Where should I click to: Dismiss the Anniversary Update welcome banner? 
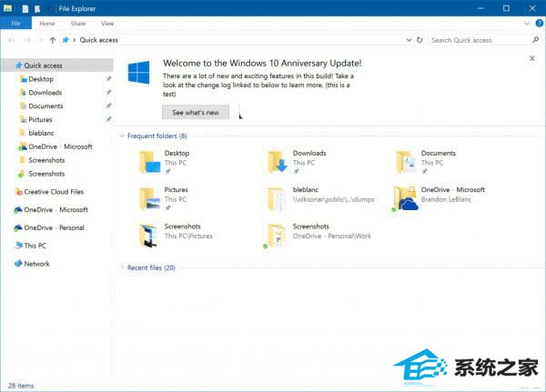coord(532,58)
